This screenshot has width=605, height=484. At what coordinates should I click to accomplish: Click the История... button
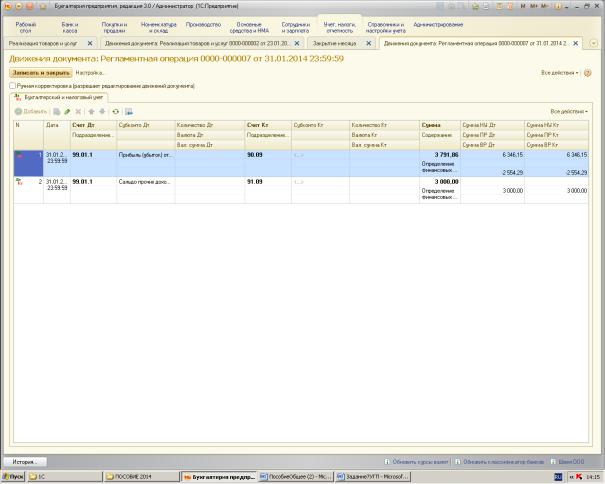[x=25, y=462]
